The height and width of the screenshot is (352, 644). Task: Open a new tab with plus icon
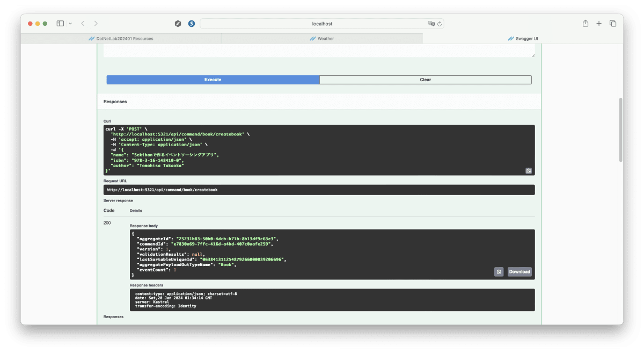pyautogui.click(x=599, y=24)
